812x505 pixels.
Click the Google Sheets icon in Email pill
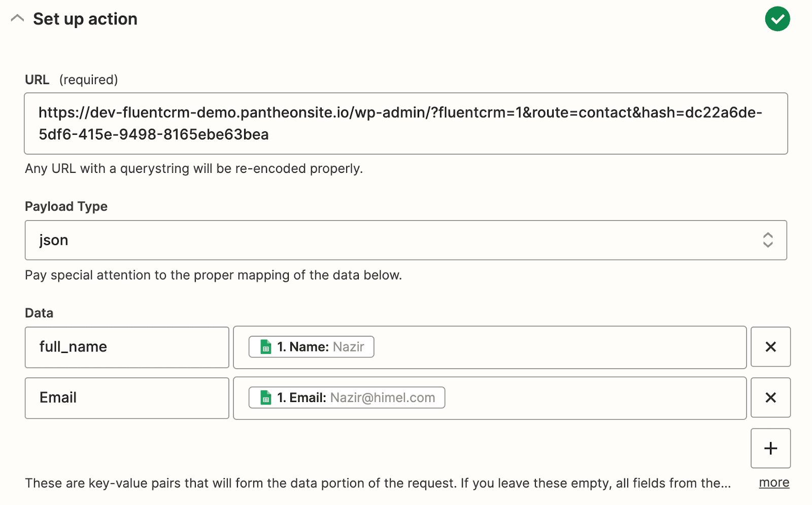click(265, 398)
